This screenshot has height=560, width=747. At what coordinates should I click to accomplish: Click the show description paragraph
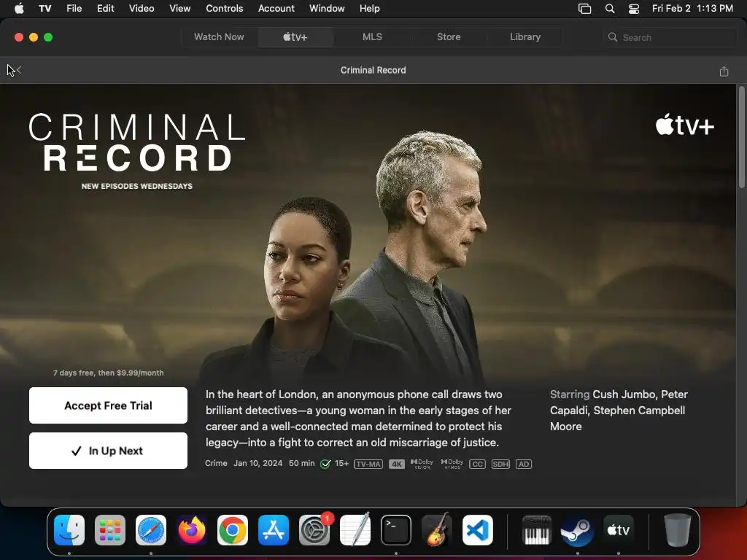click(x=358, y=419)
